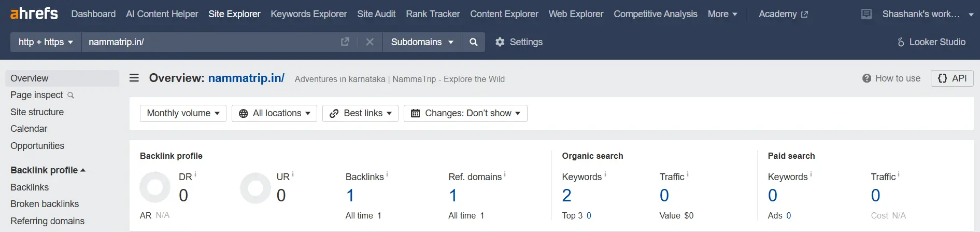This screenshot has height=232, width=980.
Task: Collapse the Backlink profile sidebar section
Action: [x=48, y=170]
